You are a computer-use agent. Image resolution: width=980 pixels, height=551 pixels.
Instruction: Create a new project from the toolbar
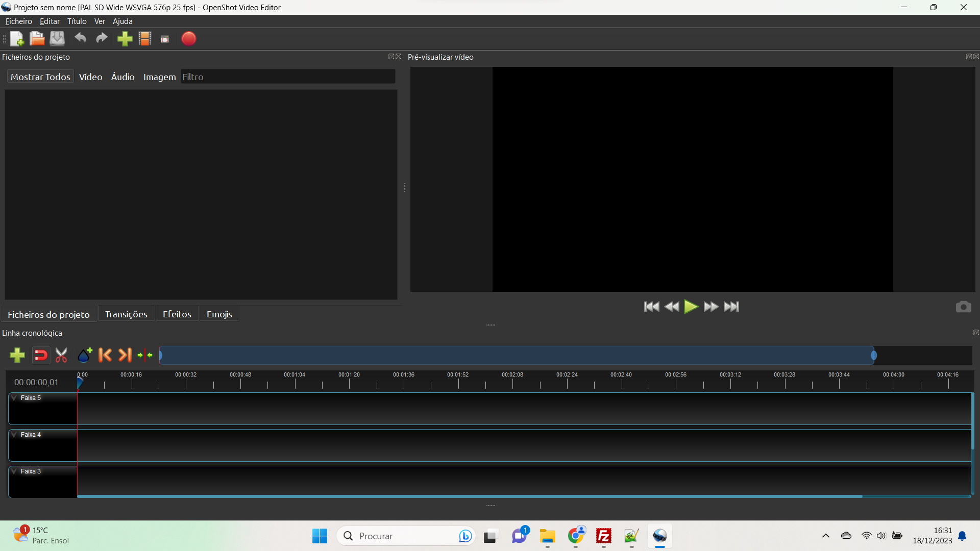(x=17, y=39)
